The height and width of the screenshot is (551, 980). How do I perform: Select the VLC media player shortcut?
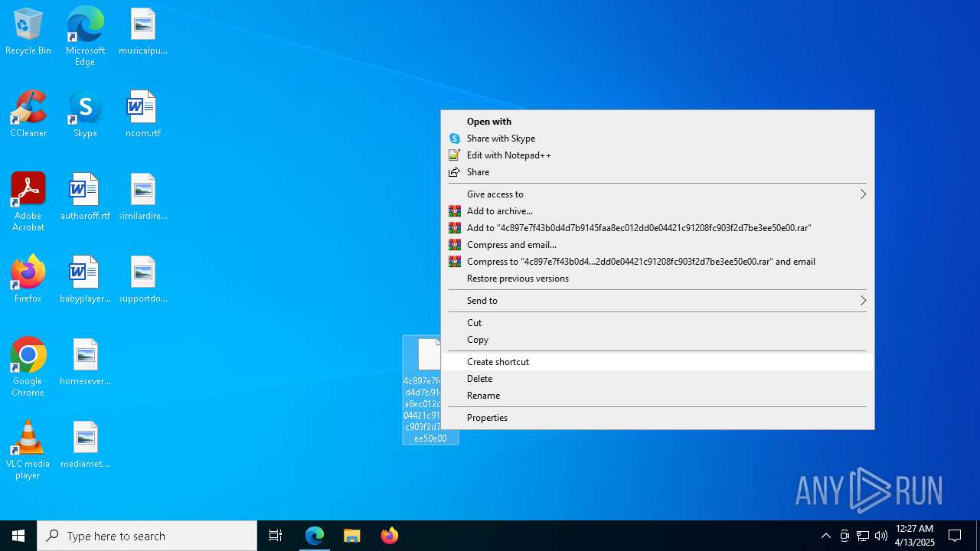pyautogui.click(x=28, y=450)
